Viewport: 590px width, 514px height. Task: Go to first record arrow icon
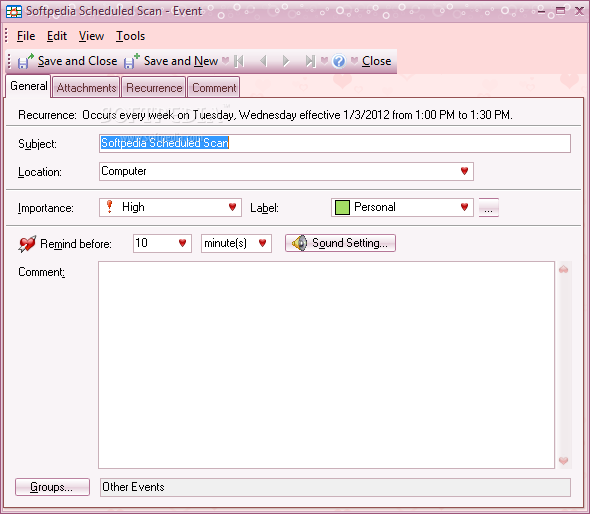(239, 61)
